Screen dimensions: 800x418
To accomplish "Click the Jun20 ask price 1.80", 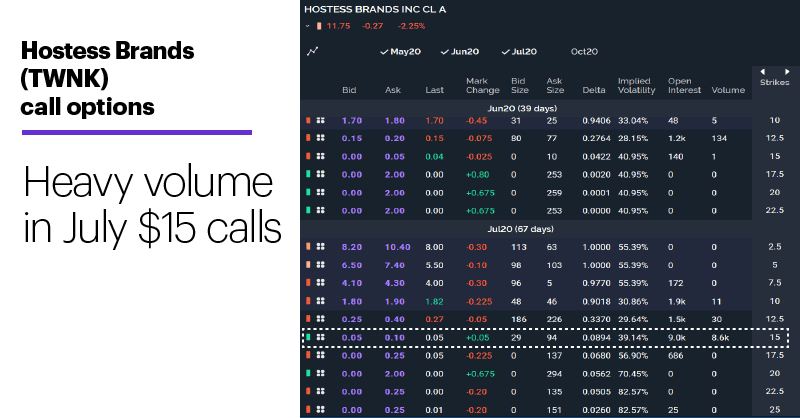I will (394, 120).
